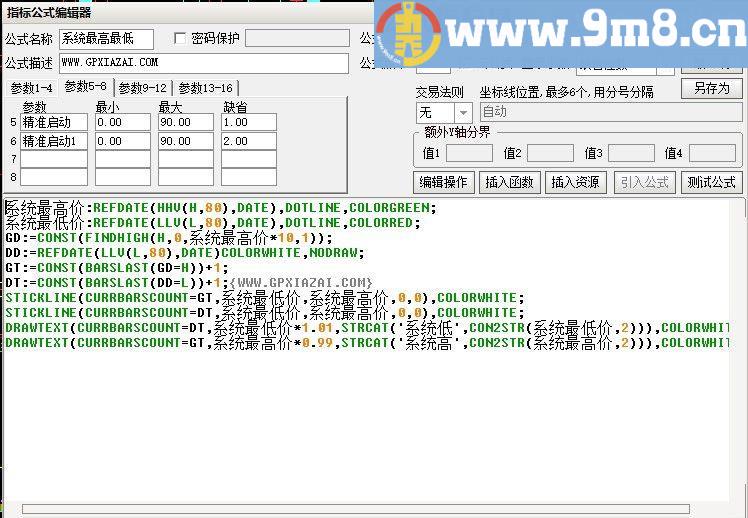Edit parameter 5 name field 精准启动
Viewport: 748px width, 518px height.
[x=54, y=123]
